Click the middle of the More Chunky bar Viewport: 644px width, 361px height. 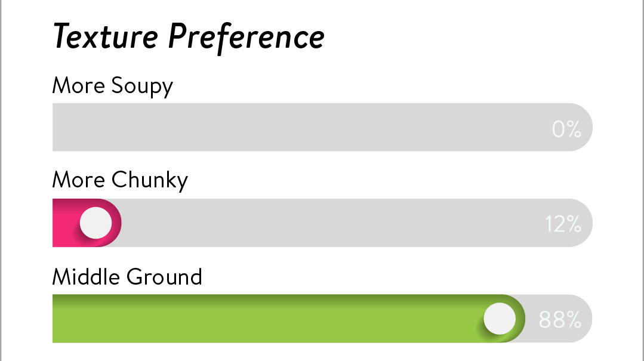coord(322,223)
